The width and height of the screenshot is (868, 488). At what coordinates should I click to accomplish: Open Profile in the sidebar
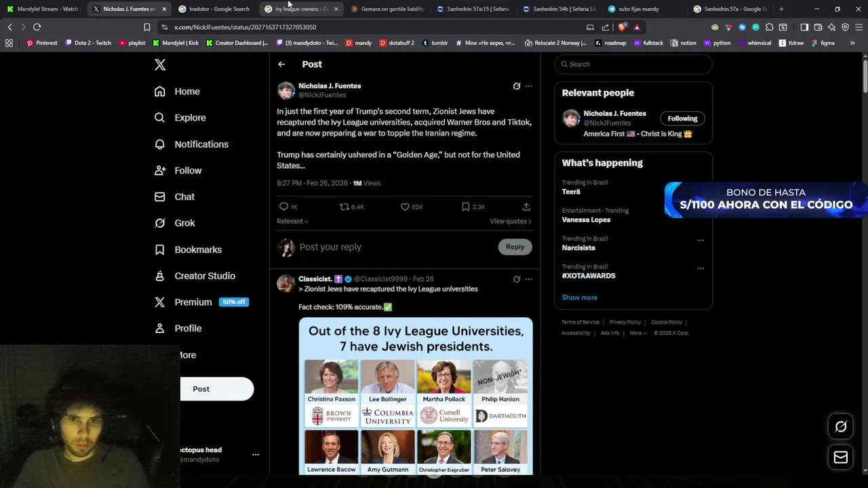coord(178,329)
